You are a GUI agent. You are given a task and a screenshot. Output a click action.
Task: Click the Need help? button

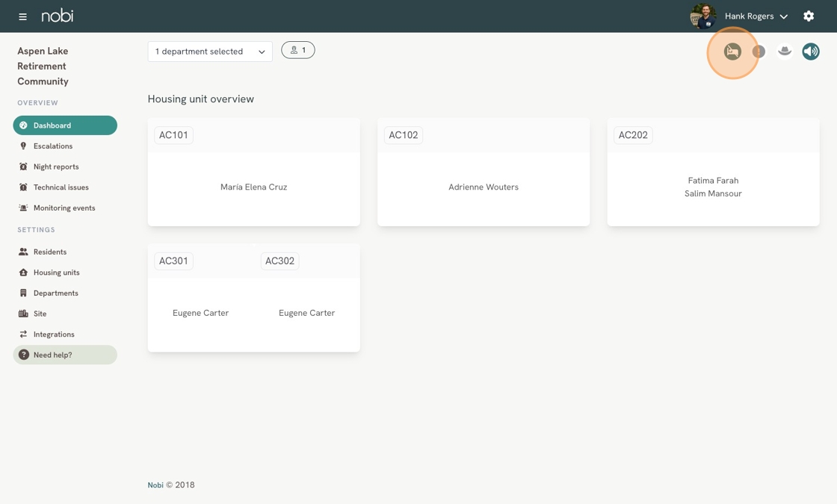(x=65, y=355)
